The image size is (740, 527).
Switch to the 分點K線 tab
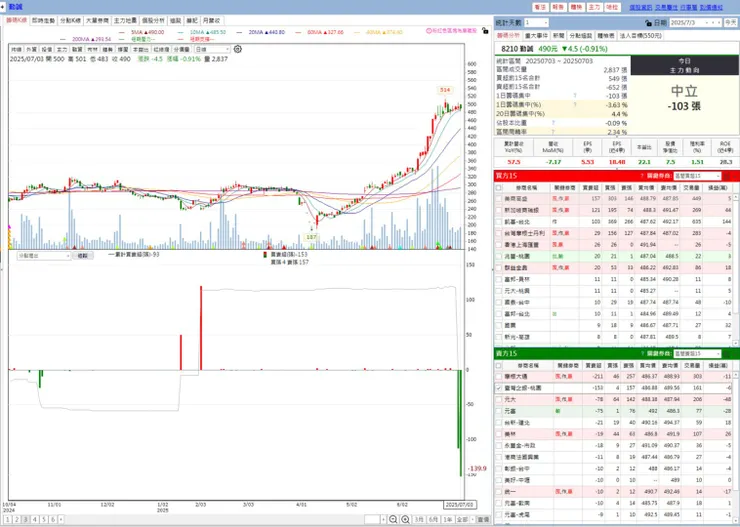tap(70, 21)
